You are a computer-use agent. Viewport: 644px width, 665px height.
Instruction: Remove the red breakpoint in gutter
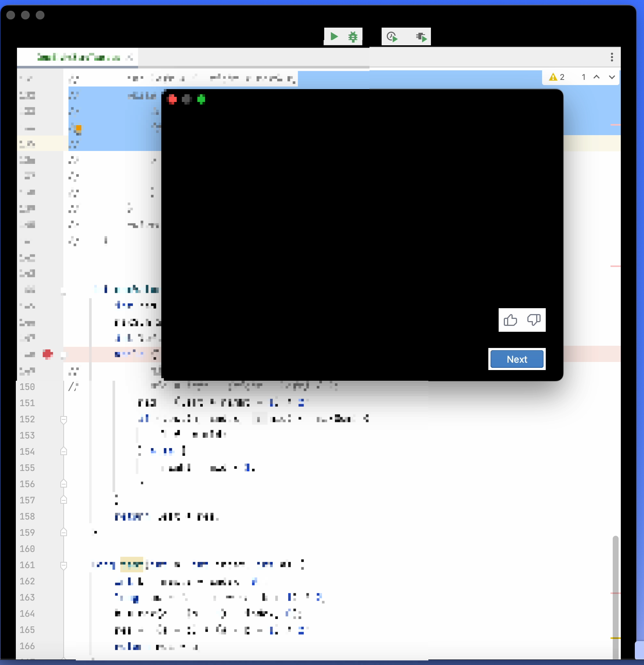tap(47, 354)
